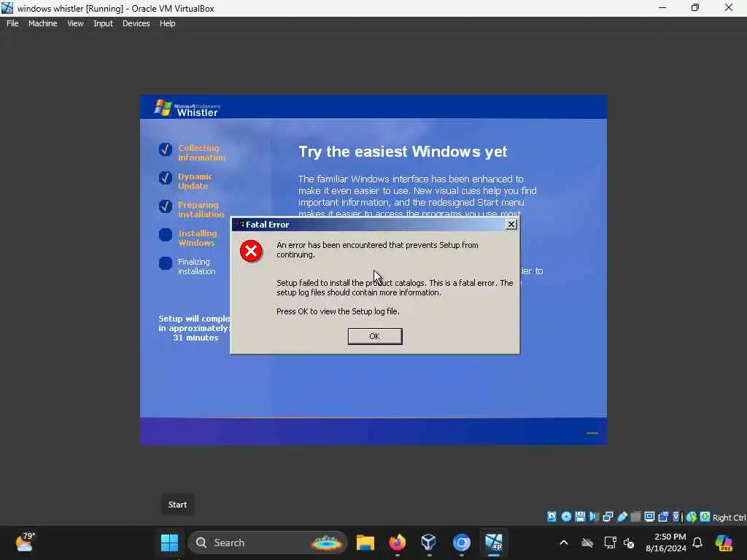Close the Fatal Error dialog with X
This screenshot has width=747, height=560.
click(x=511, y=225)
